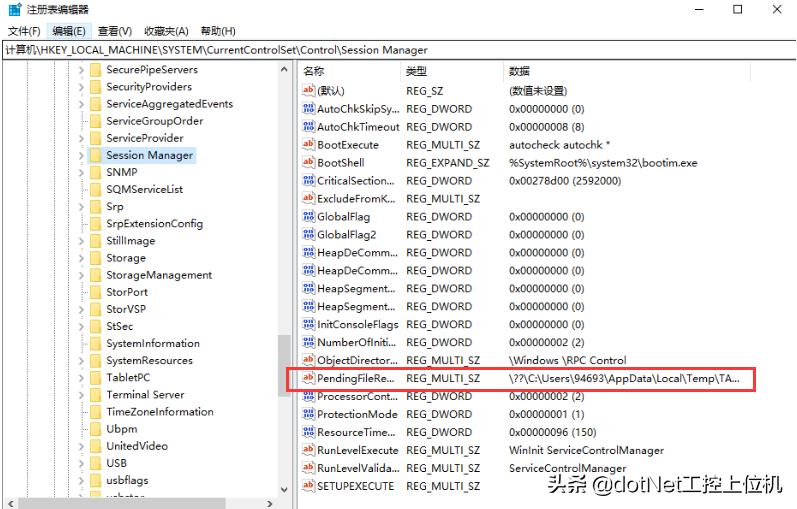The image size is (797, 509).
Task: Click the string icon of SETUPEXECUTE
Action: click(308, 486)
